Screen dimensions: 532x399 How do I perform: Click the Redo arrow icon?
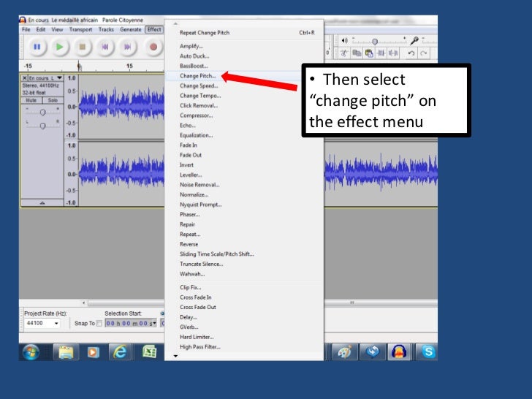423,53
